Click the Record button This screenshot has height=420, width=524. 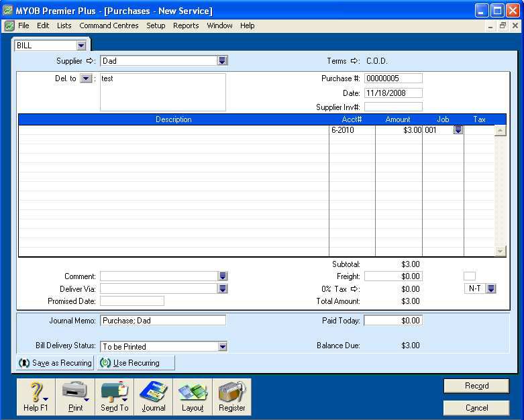(x=476, y=386)
